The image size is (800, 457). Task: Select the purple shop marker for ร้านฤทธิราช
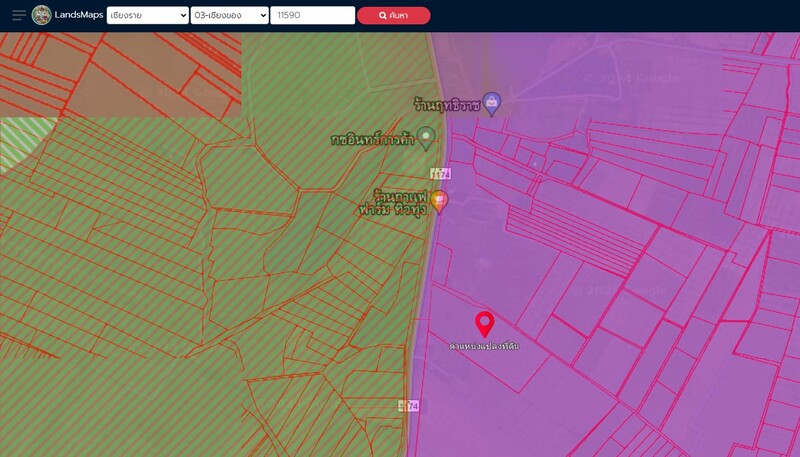coord(491,103)
